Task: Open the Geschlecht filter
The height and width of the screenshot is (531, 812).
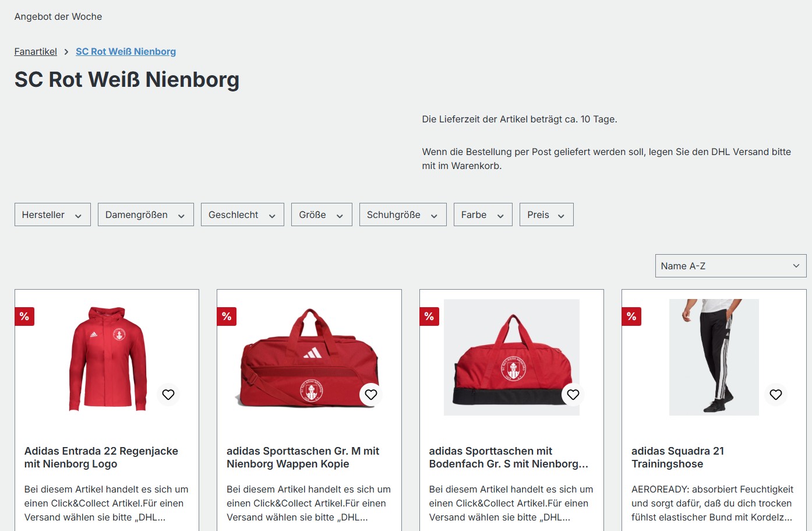Action: 242,214
